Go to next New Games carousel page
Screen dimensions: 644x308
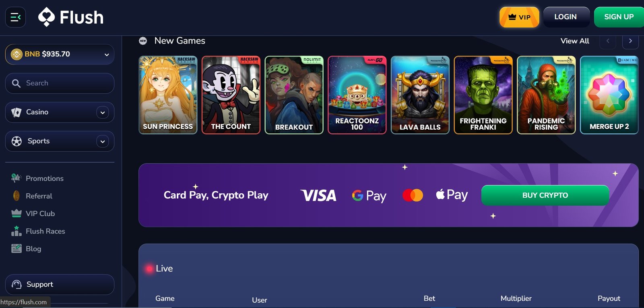click(630, 41)
